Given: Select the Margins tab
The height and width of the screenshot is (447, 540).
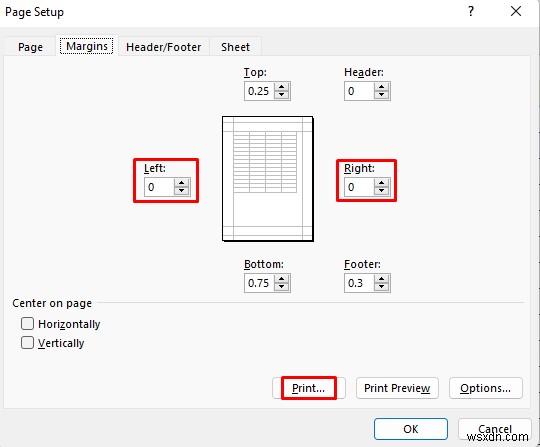Looking at the screenshot, I should 87,46.
